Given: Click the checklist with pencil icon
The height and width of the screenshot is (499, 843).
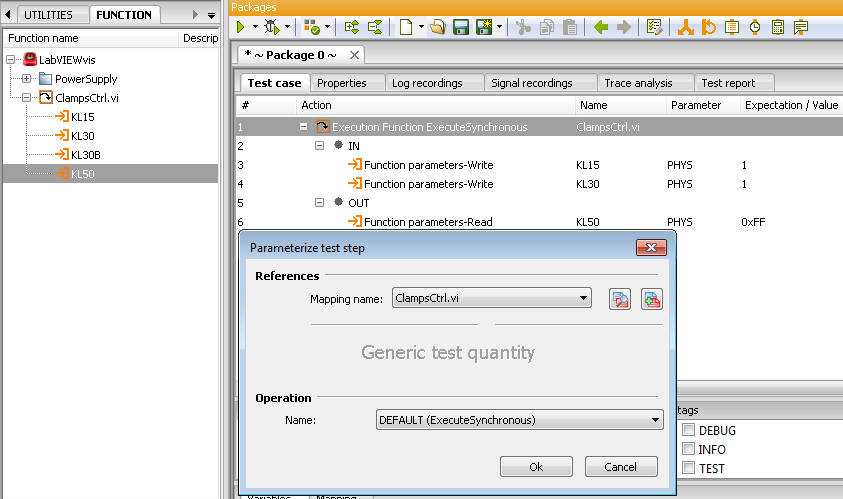Looking at the screenshot, I should (x=654, y=27).
